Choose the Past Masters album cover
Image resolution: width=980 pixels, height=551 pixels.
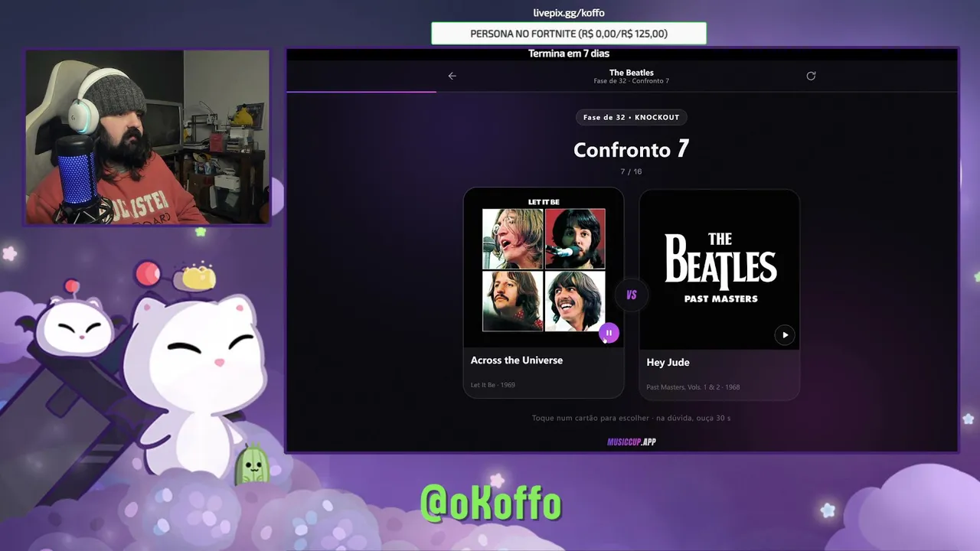[x=720, y=270]
